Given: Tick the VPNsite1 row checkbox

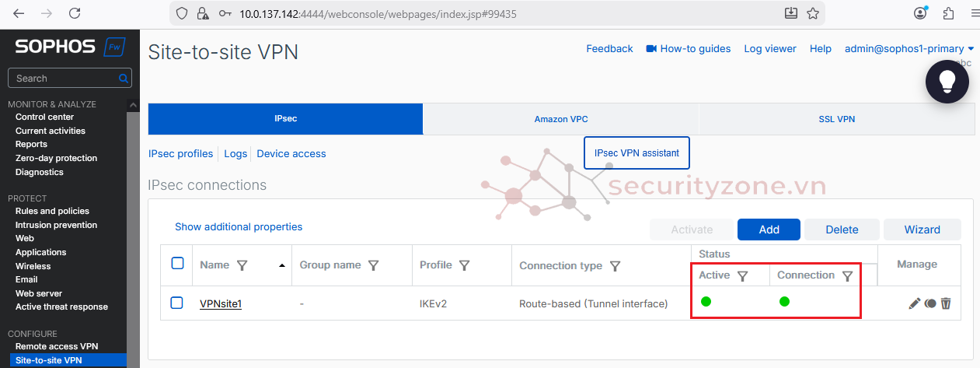Looking at the screenshot, I should (177, 303).
